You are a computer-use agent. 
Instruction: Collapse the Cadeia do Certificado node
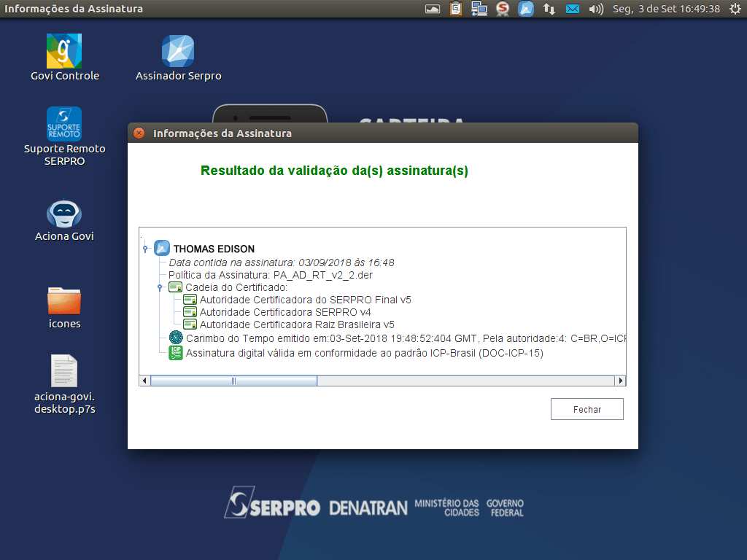tap(160, 287)
